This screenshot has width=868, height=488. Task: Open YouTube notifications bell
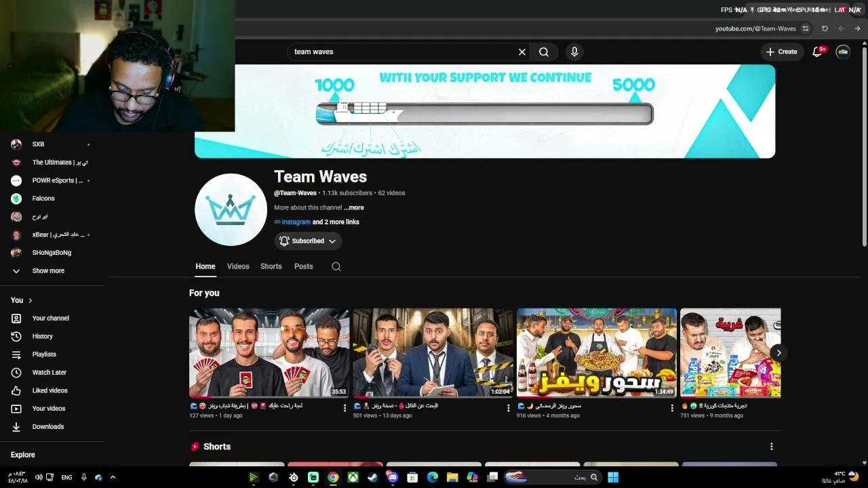pyautogui.click(x=818, y=52)
